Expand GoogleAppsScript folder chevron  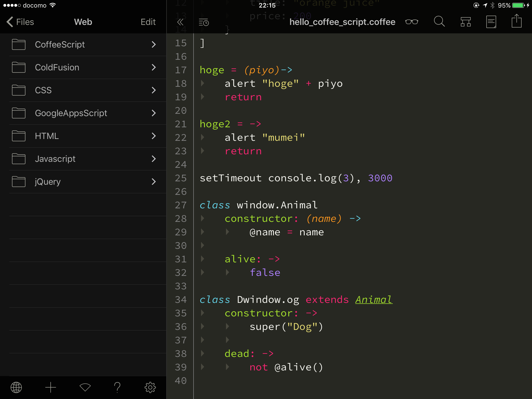pyautogui.click(x=154, y=113)
